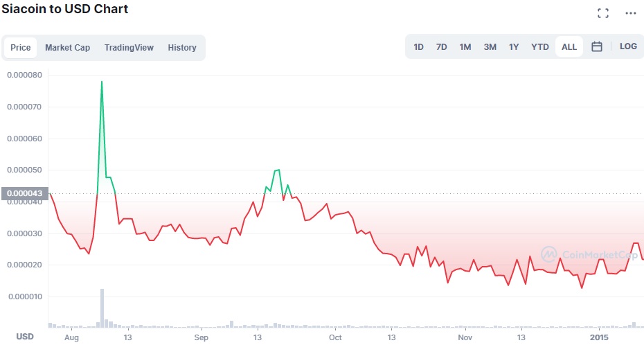Open the fullscreen chart view icon
This screenshot has width=644, height=345.
[603, 13]
